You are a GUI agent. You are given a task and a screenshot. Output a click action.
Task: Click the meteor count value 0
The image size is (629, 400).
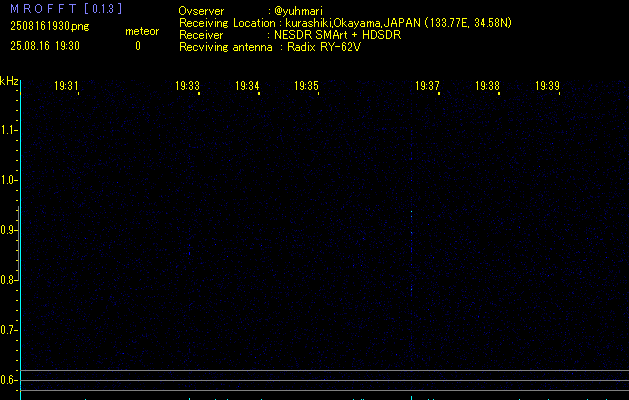[138, 46]
